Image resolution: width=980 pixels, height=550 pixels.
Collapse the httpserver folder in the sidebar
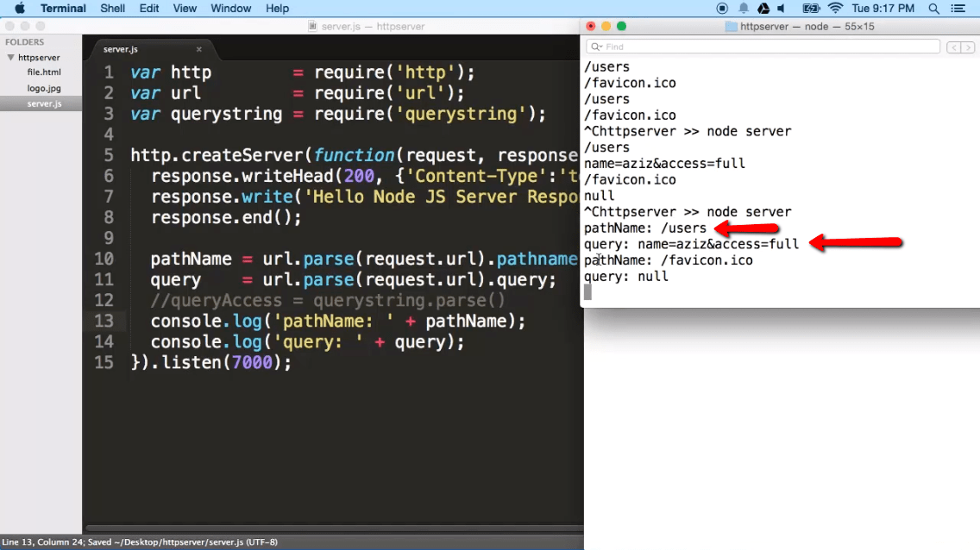pyautogui.click(x=9, y=57)
